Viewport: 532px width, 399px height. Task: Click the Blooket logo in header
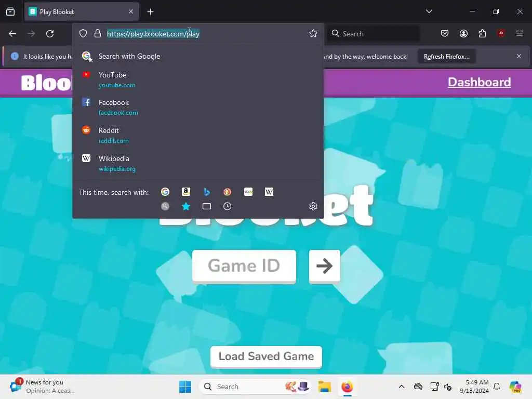(x=46, y=83)
